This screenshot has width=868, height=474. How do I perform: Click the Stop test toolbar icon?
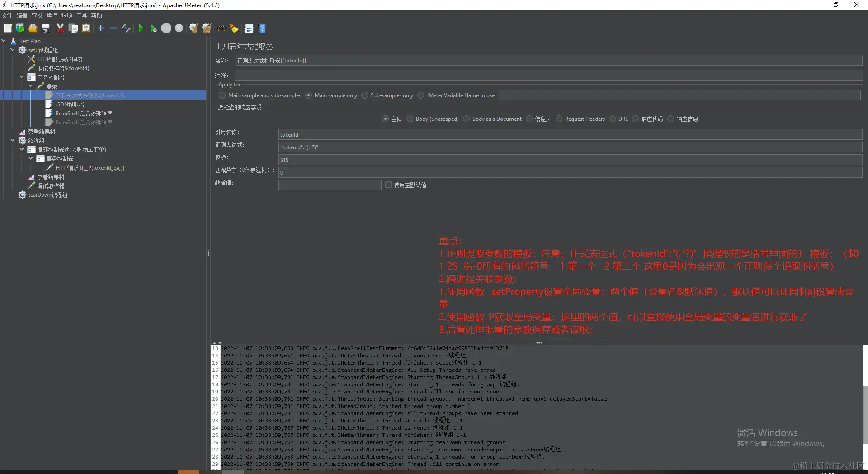click(x=166, y=28)
